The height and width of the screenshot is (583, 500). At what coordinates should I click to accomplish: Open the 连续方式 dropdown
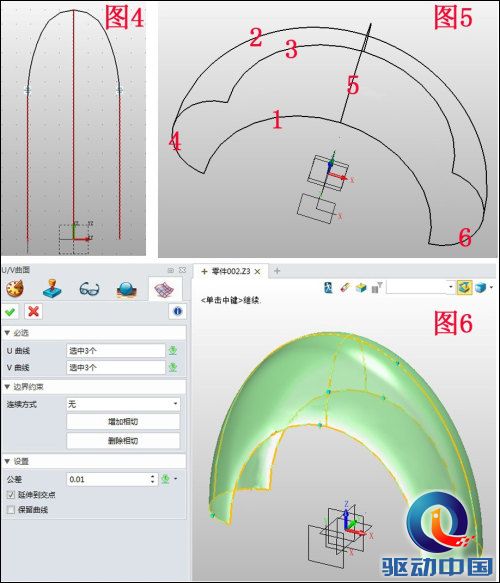(123, 404)
